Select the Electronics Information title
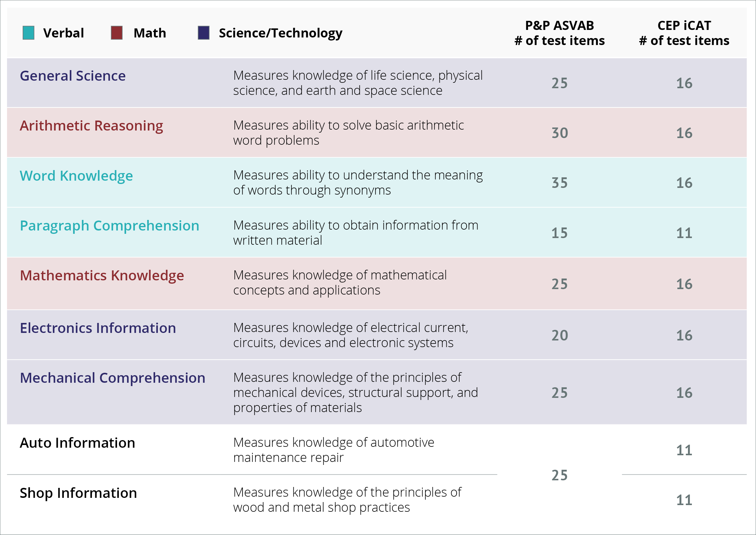Viewport: 756px width, 535px height. coord(98,328)
